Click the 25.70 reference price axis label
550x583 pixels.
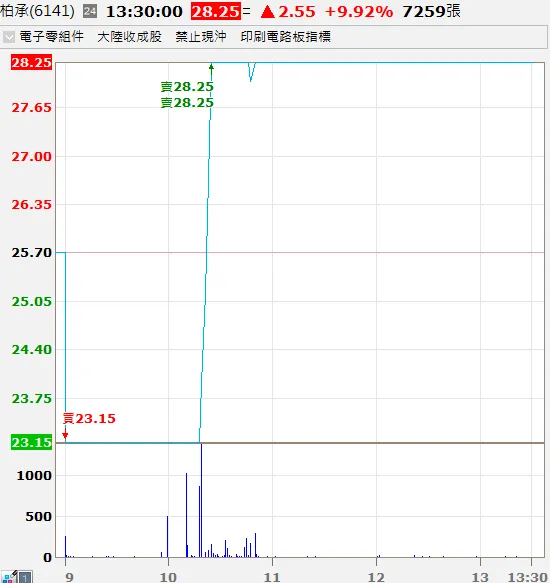[x=31, y=253]
